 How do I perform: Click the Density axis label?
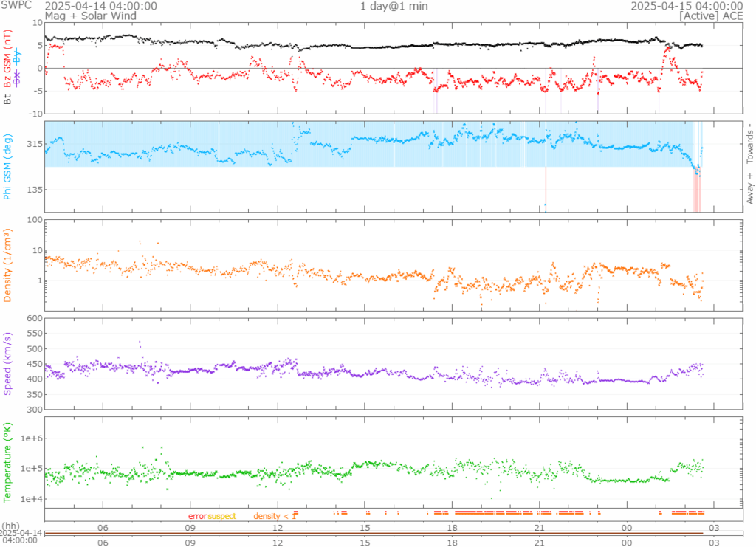click(x=7, y=264)
